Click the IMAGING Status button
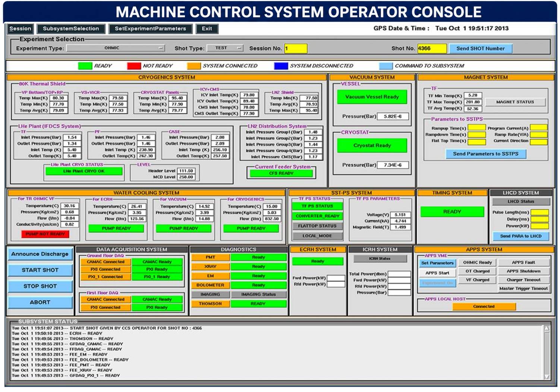 click(258, 295)
